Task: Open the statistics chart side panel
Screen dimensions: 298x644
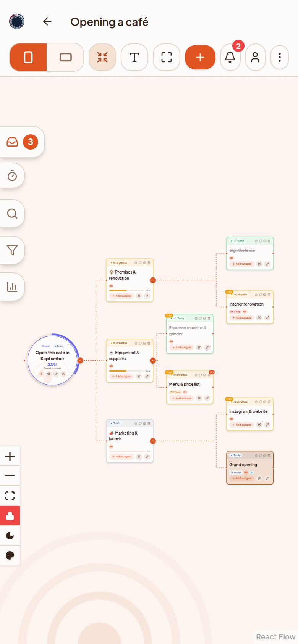Action: pos(12,287)
